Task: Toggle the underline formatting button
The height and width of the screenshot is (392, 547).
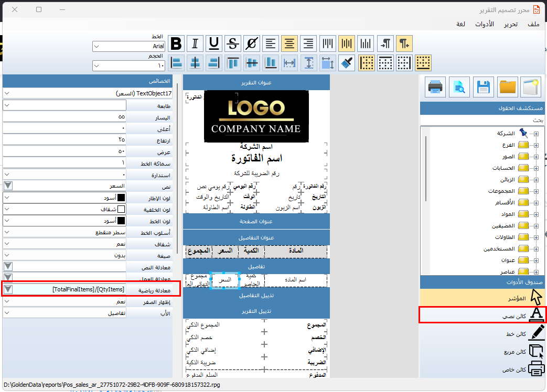Action: 214,43
